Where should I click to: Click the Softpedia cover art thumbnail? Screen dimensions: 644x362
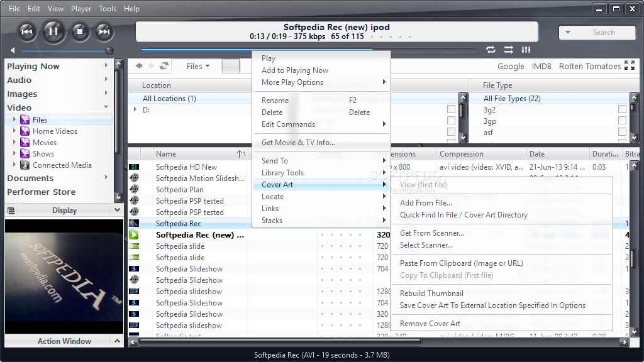click(64, 277)
